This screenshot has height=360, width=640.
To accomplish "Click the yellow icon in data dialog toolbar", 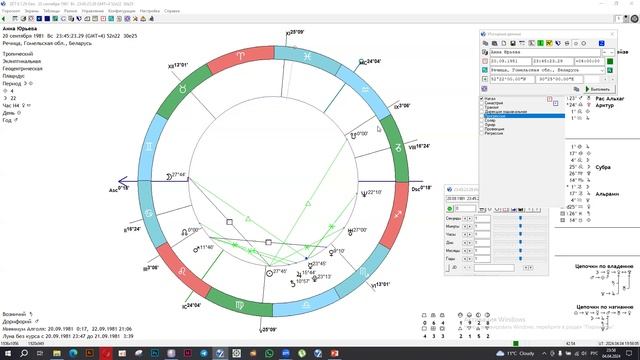I will (x=549, y=43).
